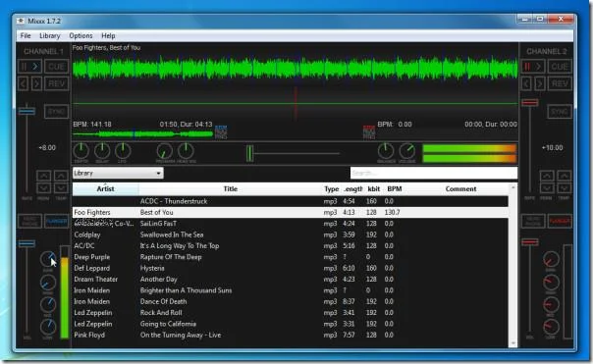This screenshot has width=593, height=364.
Task: Click SYNC on Channel 2
Action: 560,112
